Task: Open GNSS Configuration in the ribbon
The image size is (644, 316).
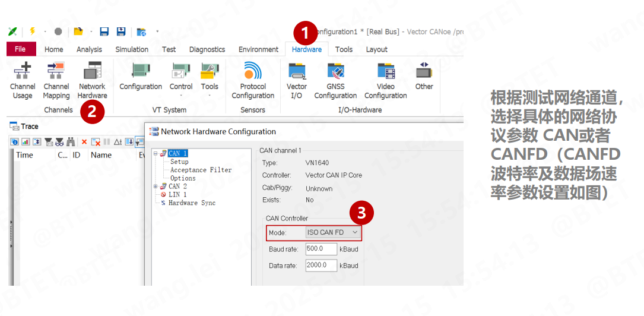Action: click(x=335, y=81)
